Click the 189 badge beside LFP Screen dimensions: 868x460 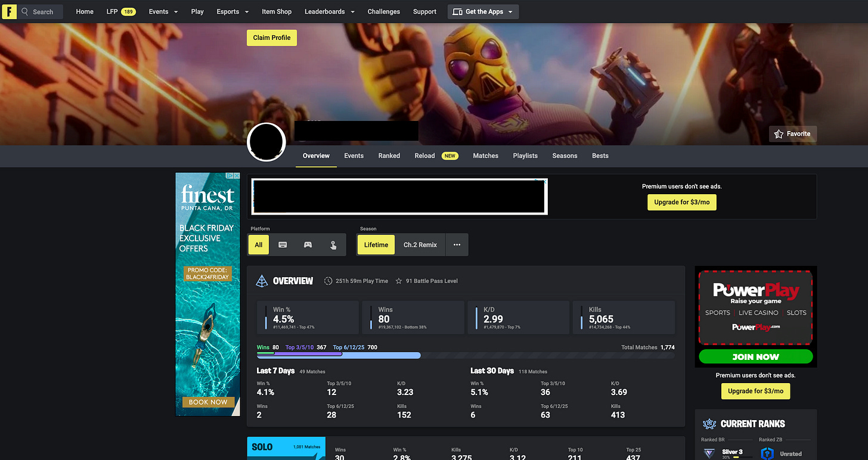click(x=128, y=11)
